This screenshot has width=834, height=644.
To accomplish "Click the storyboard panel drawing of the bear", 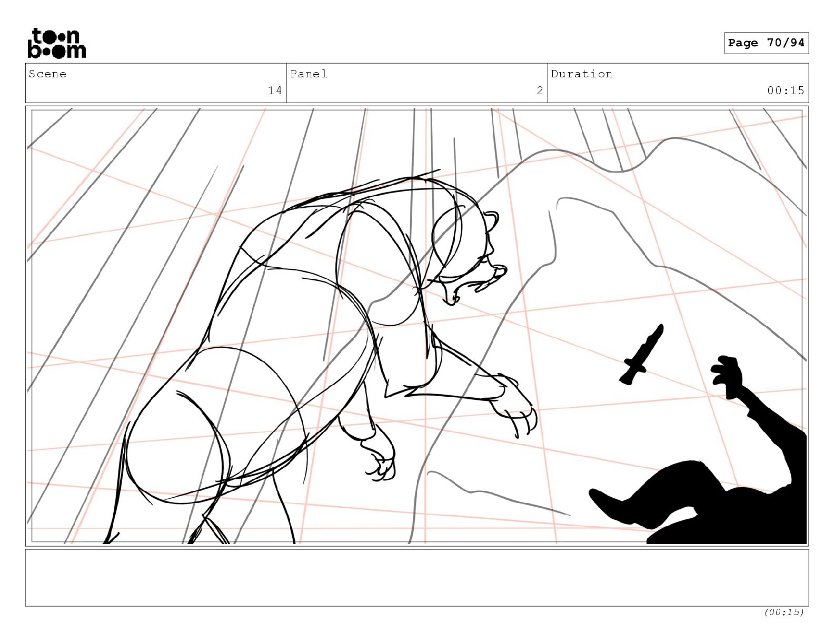I will point(417,326).
